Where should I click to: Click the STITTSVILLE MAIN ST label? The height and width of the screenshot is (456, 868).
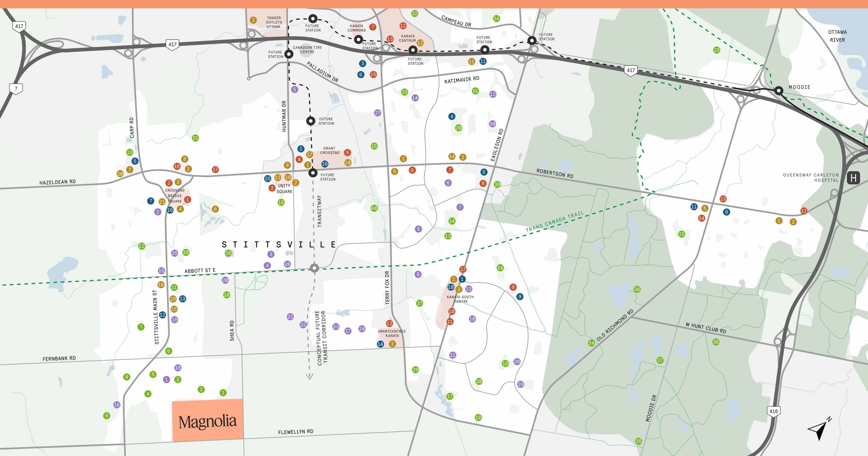pyautogui.click(x=156, y=317)
